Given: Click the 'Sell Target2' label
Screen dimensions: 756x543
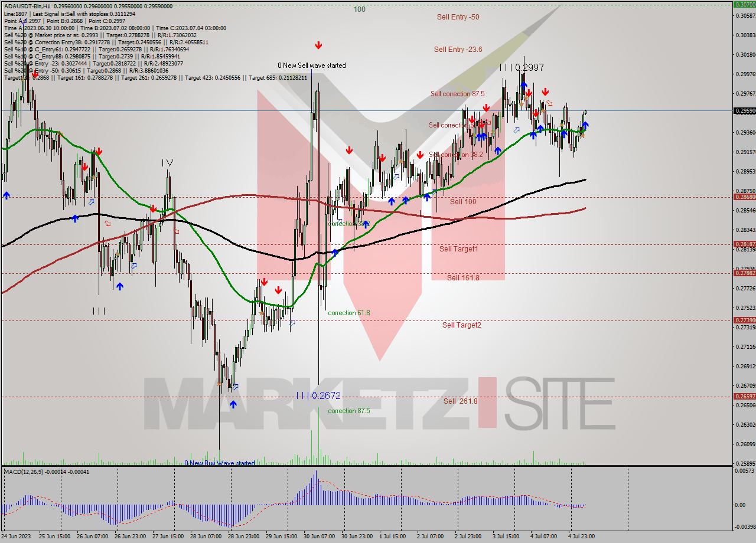Looking at the screenshot, I should pos(461,325).
